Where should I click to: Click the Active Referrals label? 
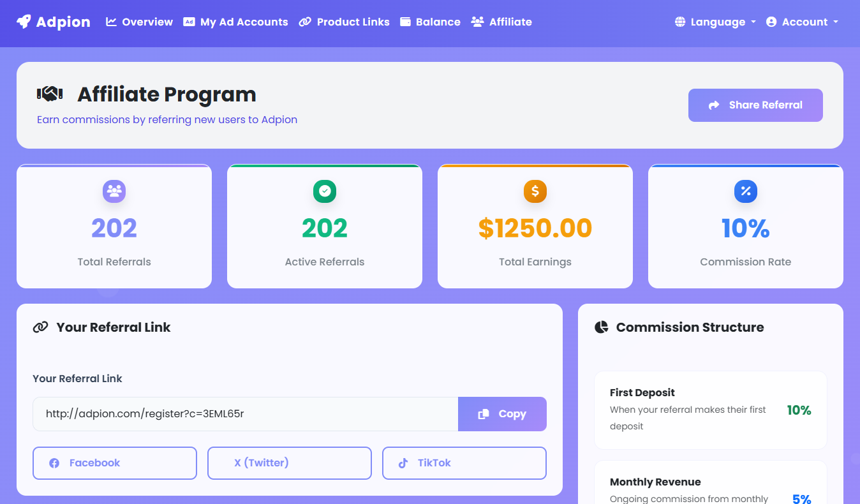pyautogui.click(x=325, y=262)
